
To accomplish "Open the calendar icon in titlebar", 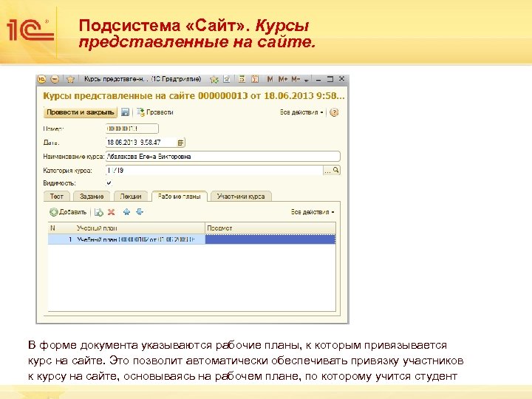I will [255, 79].
